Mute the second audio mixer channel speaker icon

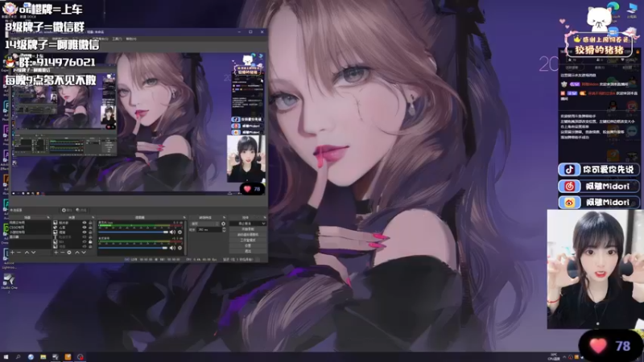click(172, 248)
